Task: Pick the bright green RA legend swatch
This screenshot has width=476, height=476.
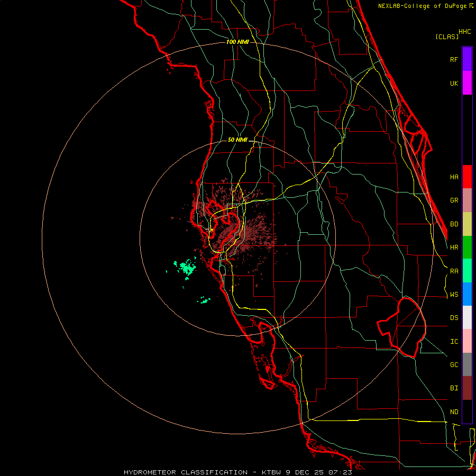Action: 467,270
